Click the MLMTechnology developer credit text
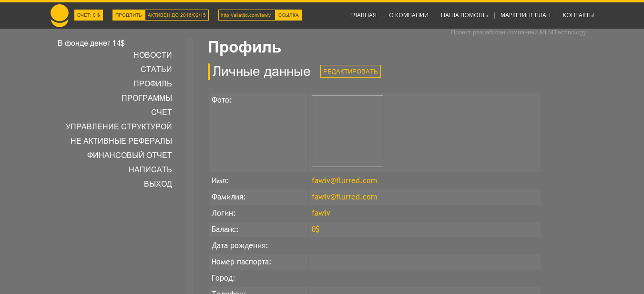Image resolution: width=644 pixels, height=294 pixels. 519,32
